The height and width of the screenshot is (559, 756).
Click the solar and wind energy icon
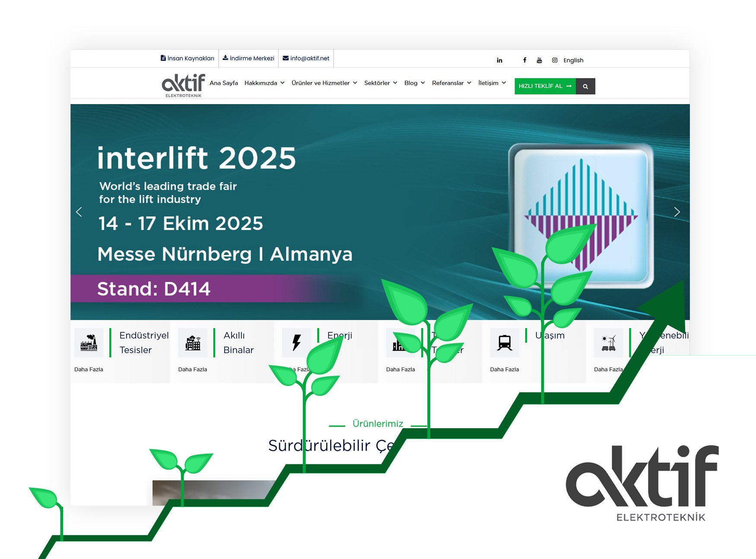(609, 343)
